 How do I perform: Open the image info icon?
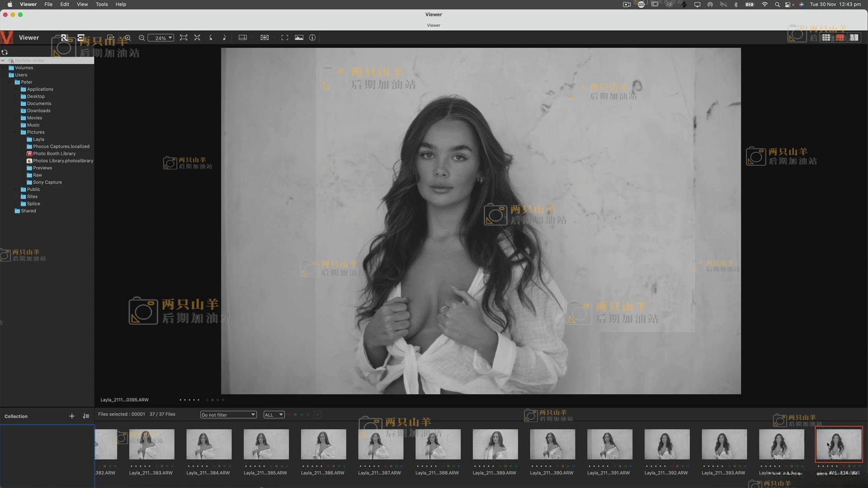[x=312, y=38]
